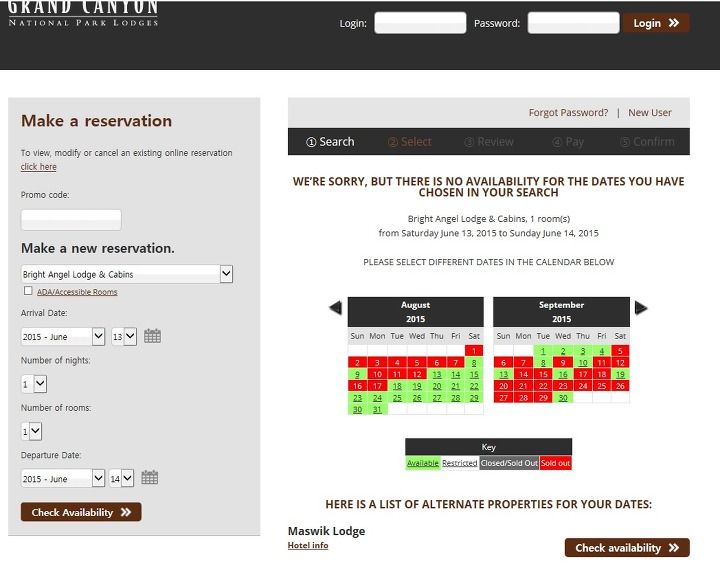The height and width of the screenshot is (575, 720).
Task: Open the arrival date calendar picker icon
Action: [152, 336]
